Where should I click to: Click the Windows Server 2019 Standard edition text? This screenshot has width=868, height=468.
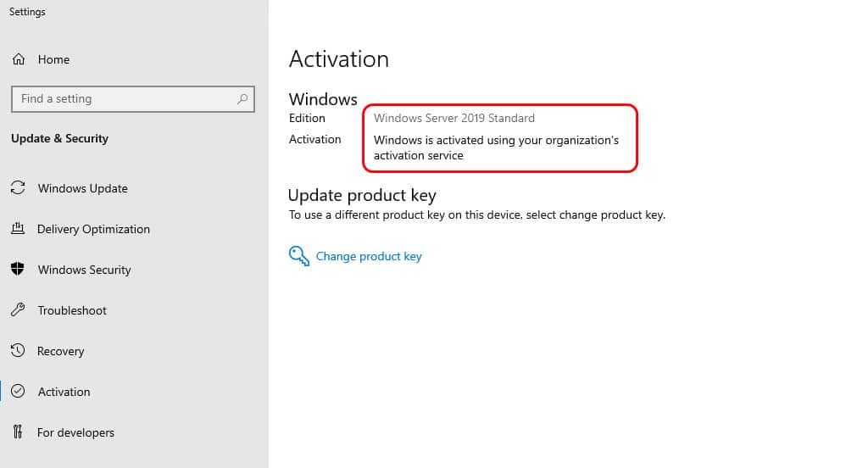(454, 118)
